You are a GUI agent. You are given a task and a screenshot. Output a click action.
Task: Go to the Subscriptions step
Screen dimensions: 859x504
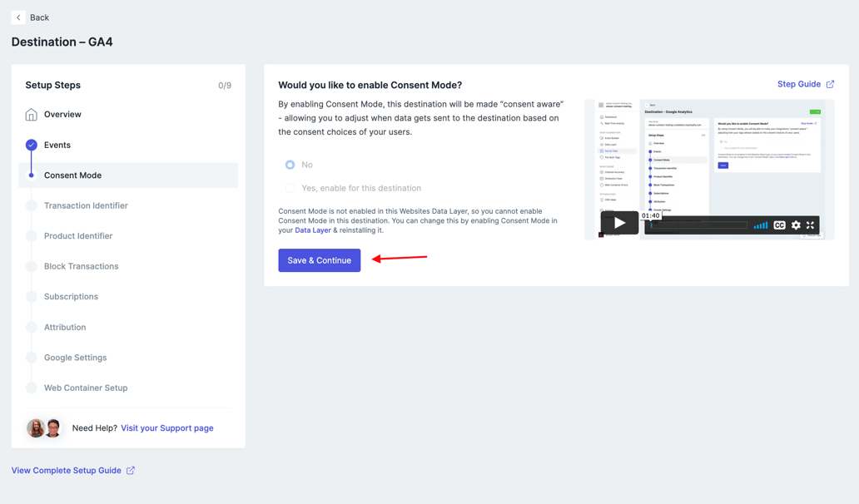[72, 297]
